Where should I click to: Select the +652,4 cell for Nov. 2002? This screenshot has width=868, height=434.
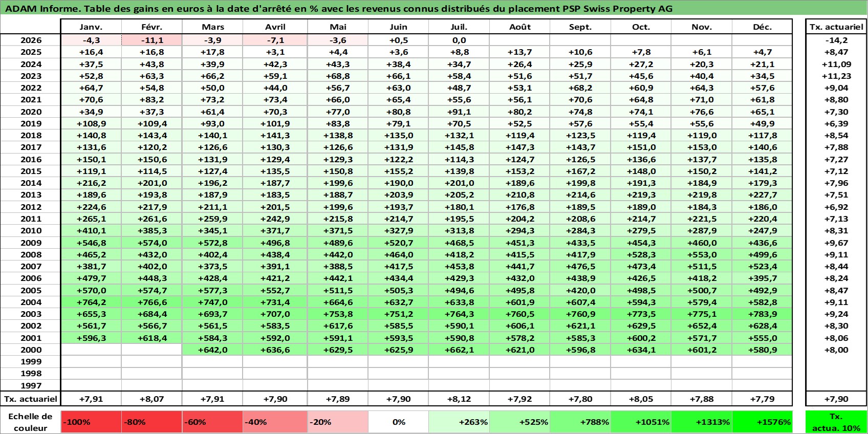click(702, 325)
